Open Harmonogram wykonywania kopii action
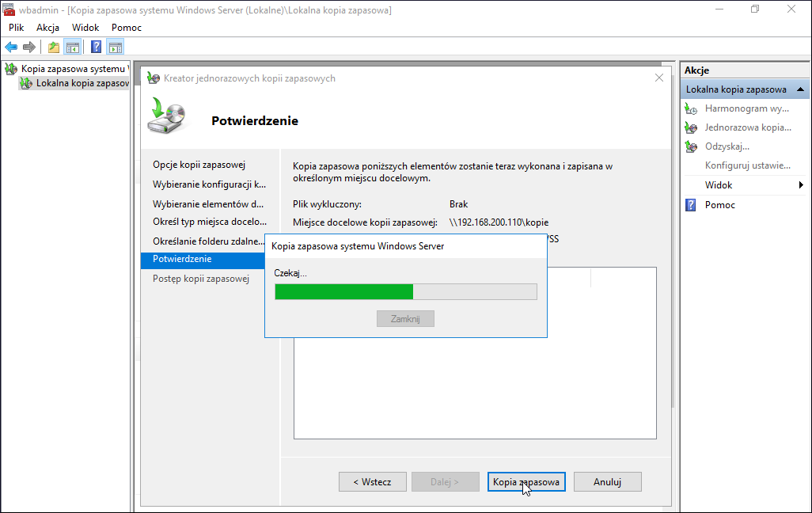 (x=746, y=108)
